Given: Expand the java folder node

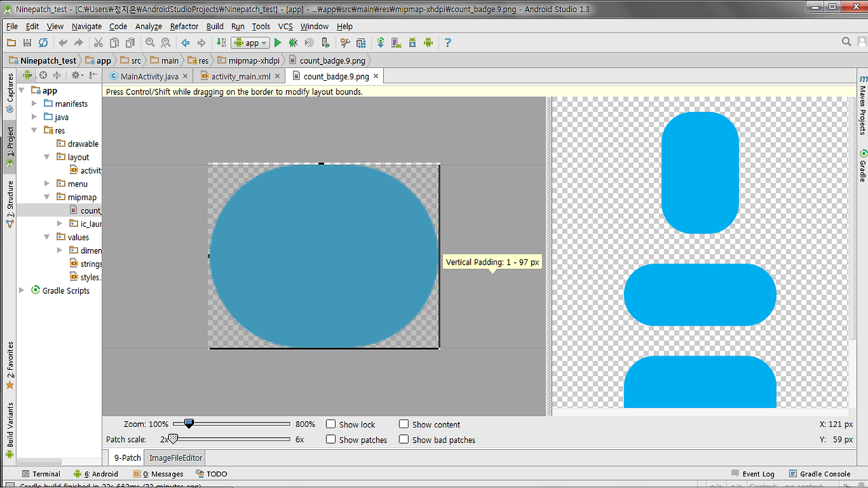Looking at the screenshot, I should click(35, 117).
